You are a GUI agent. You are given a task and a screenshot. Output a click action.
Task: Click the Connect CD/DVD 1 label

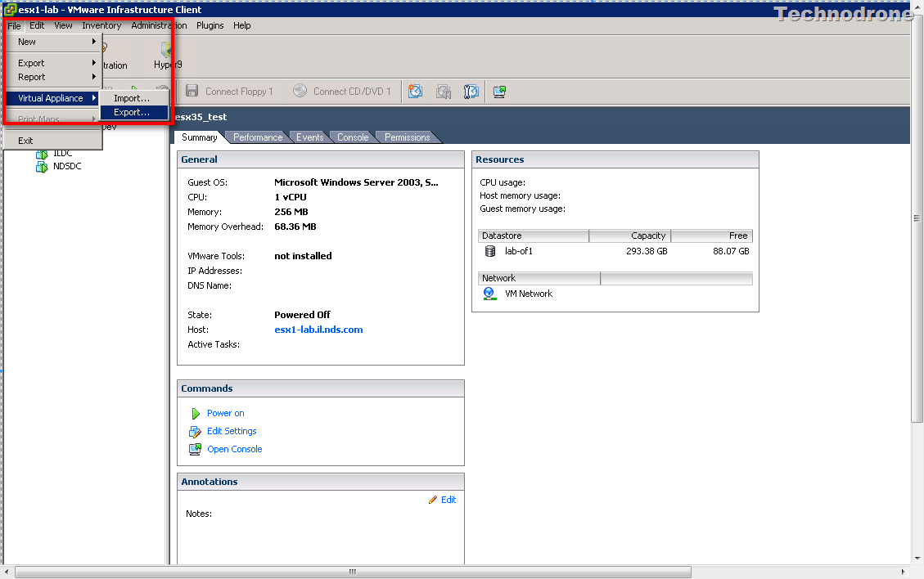(352, 92)
